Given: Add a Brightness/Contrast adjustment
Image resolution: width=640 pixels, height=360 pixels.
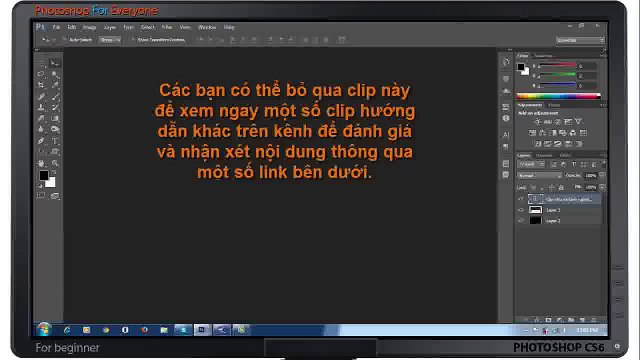Looking at the screenshot, I should click(x=538, y=122).
